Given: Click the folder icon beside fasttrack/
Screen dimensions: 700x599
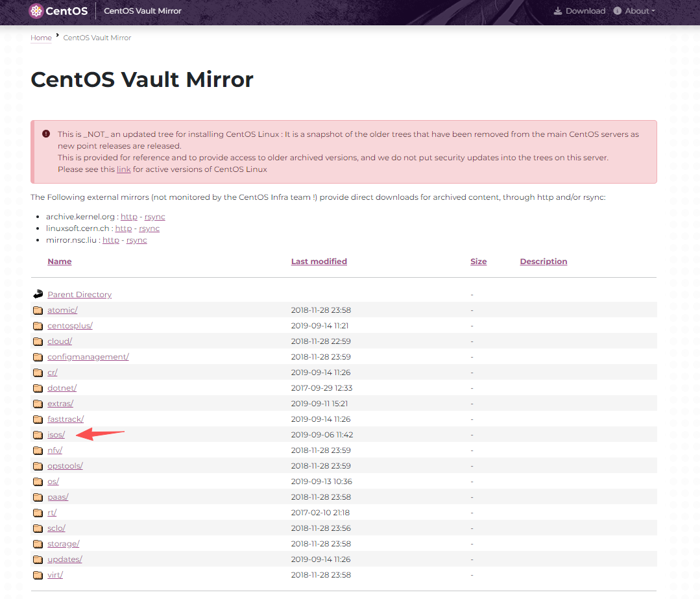Looking at the screenshot, I should (x=38, y=419).
